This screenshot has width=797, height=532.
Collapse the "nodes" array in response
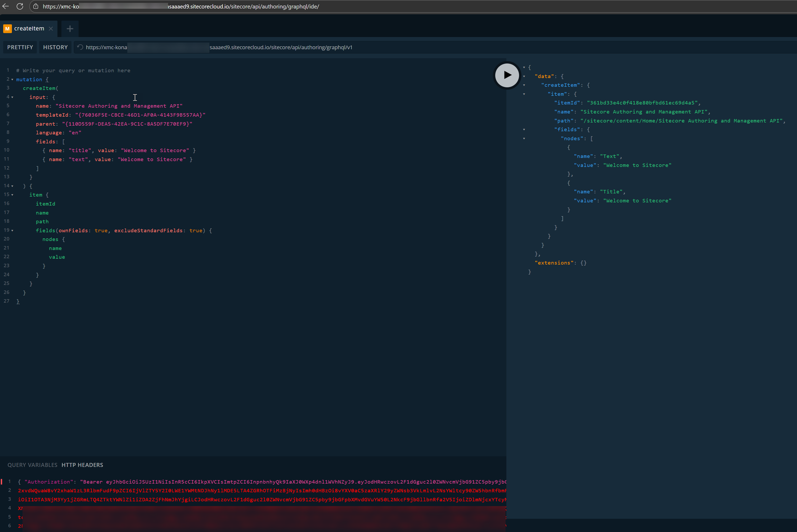click(x=524, y=138)
